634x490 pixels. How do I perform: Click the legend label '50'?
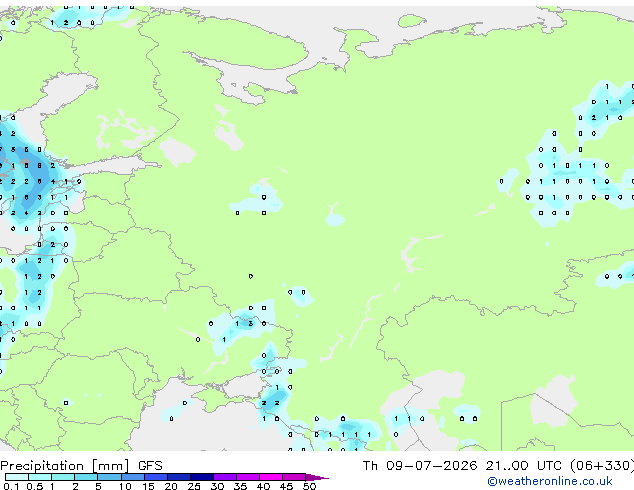310,486
